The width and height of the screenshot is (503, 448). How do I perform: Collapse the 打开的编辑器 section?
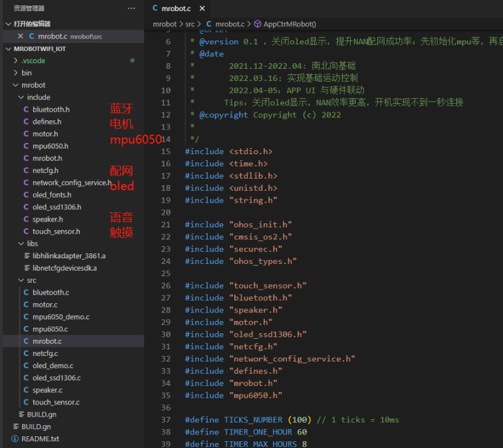[x=8, y=24]
